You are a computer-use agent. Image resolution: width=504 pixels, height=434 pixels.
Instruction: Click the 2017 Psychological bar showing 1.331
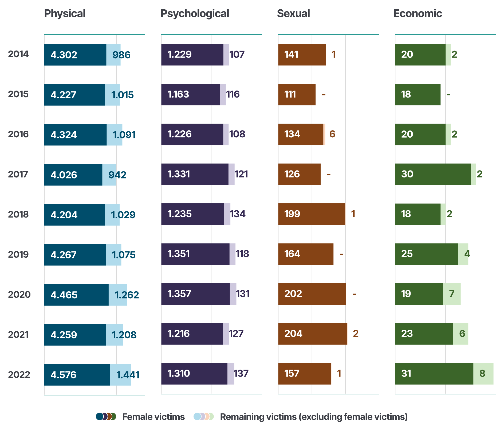tap(195, 174)
